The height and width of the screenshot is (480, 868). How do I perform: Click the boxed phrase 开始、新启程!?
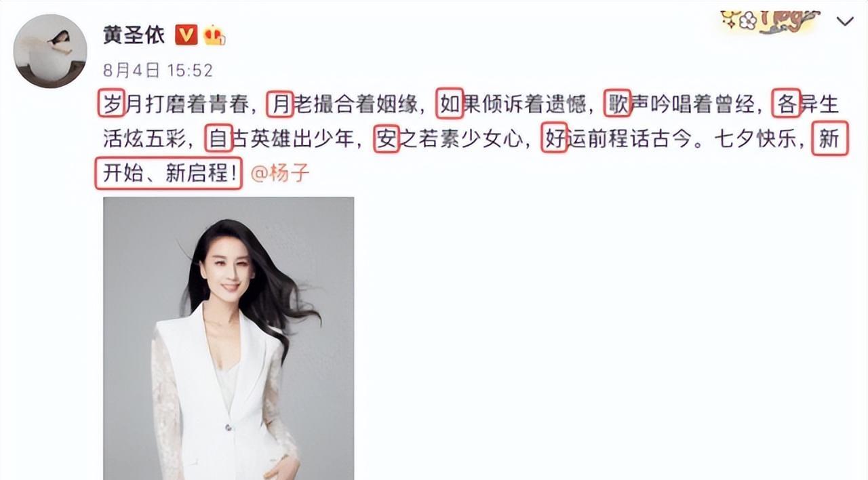pos(169,174)
